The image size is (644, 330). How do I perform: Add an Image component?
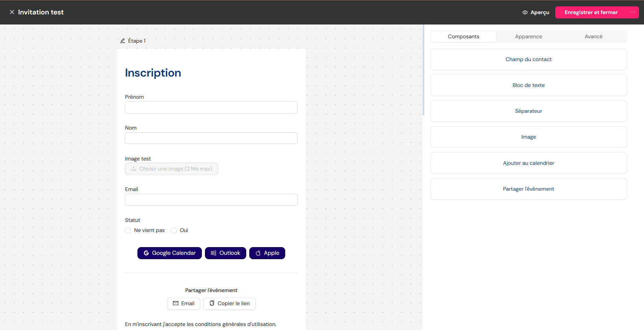pyautogui.click(x=528, y=137)
